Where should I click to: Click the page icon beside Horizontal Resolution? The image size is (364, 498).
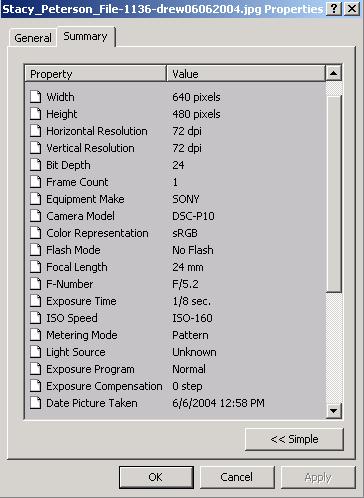tap(36, 131)
